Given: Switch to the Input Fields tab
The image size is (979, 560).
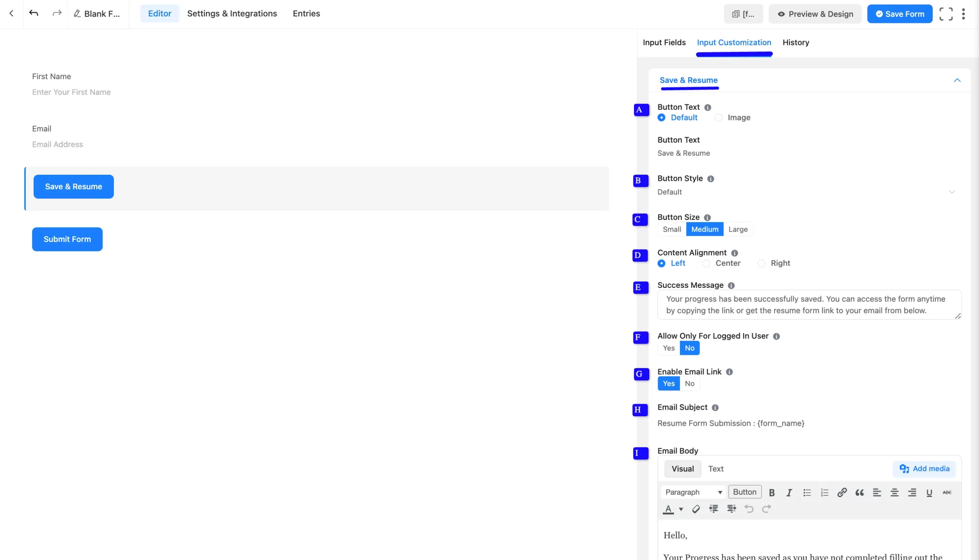Looking at the screenshot, I should 664,42.
